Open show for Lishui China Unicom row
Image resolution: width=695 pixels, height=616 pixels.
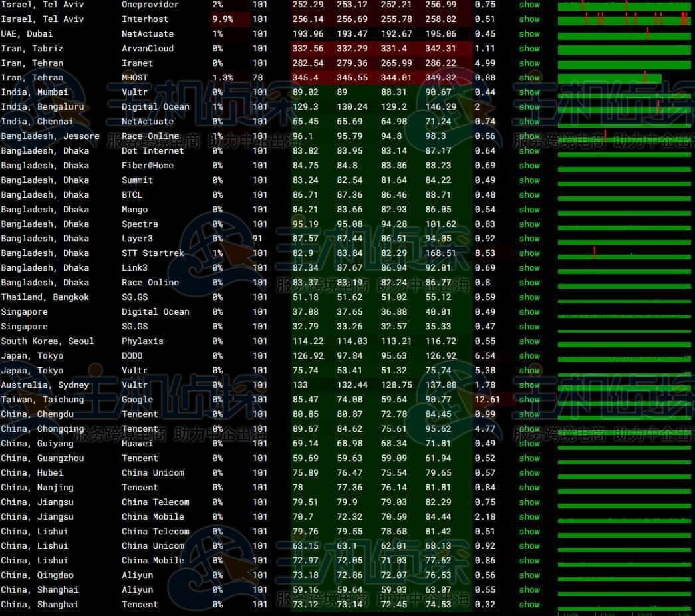(529, 546)
